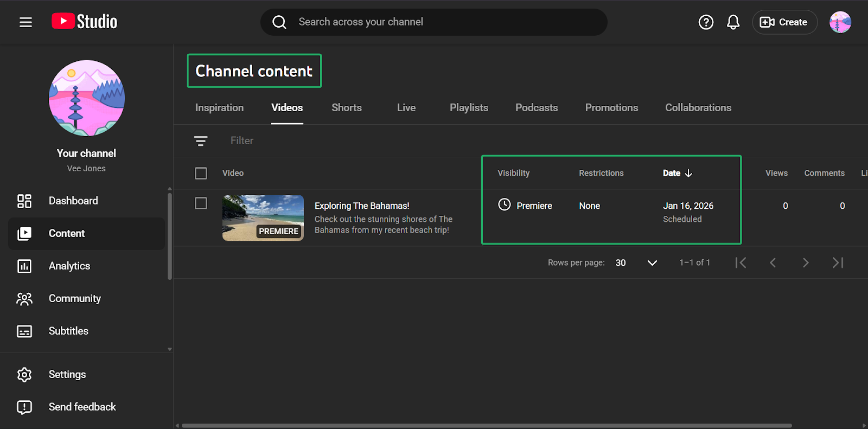Click the channel search field
Image resolution: width=868 pixels, height=429 pixels.
click(434, 22)
